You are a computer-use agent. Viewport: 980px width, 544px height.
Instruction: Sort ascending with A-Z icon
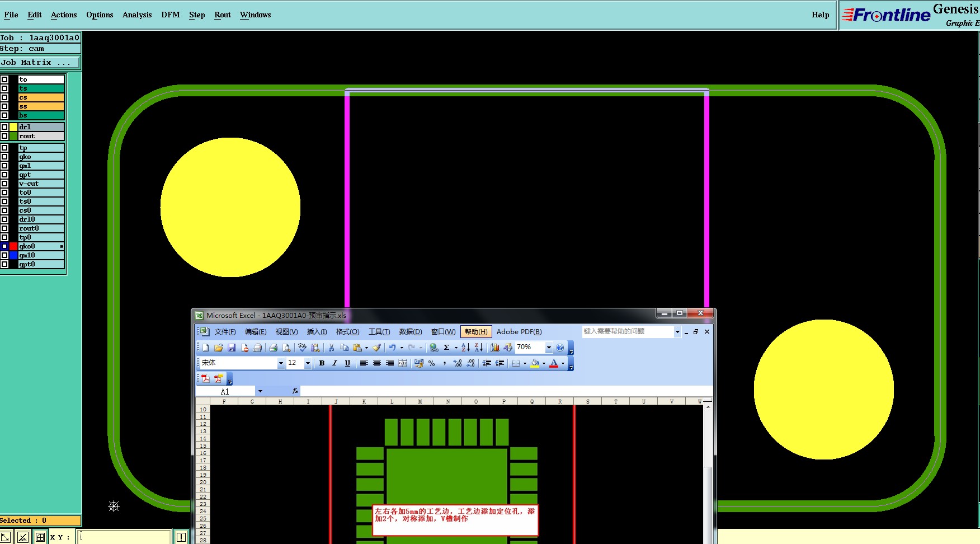click(465, 348)
